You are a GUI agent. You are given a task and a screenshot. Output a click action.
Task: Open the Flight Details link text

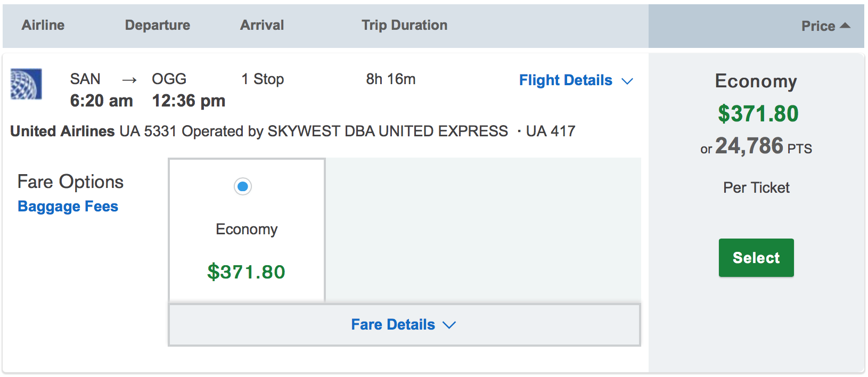pyautogui.click(x=566, y=80)
